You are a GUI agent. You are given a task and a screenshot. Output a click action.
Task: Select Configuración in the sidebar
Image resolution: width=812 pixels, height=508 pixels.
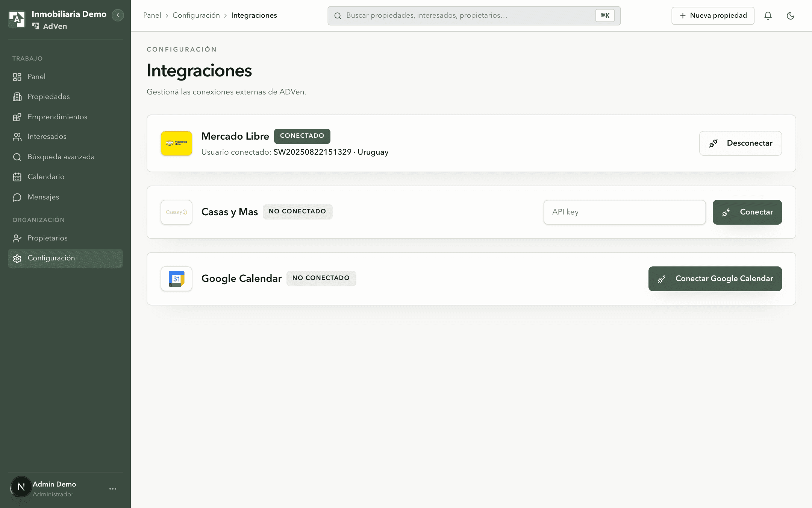[x=65, y=258]
